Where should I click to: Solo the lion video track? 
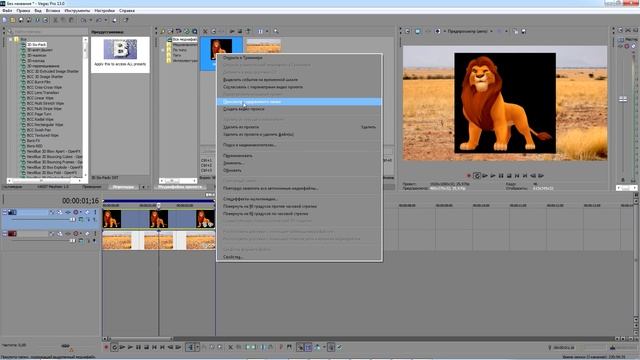[95, 212]
